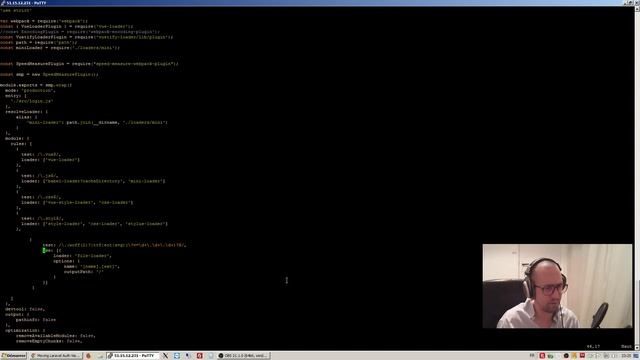Click the cursor position indicator in vim status
The height and width of the screenshot is (360, 640).
(593, 346)
